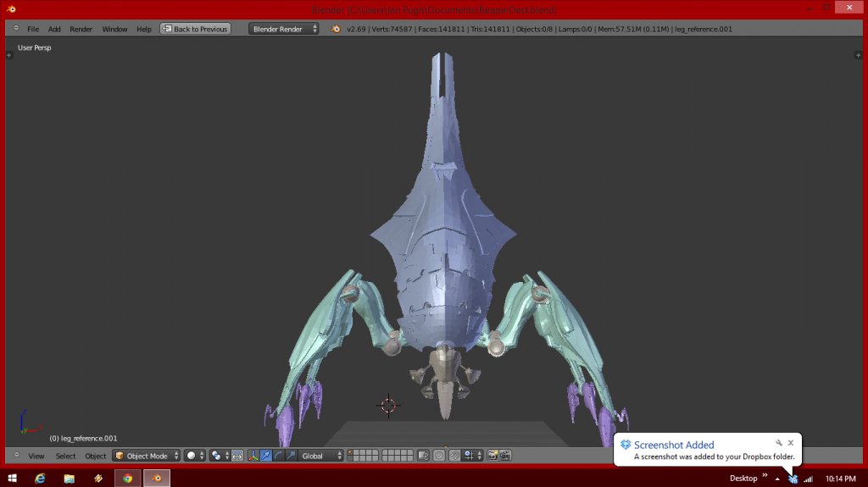Click the wrench icon in Dropbox notification
Screen dimensions: 868x487
(778, 443)
